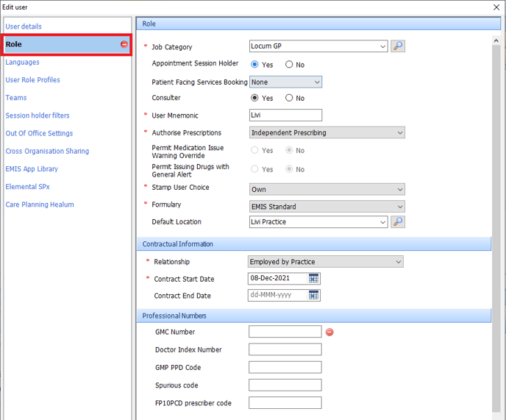Screen dimensions: 506x420
Task: Close the Edit user dialog
Action: point(496,7)
